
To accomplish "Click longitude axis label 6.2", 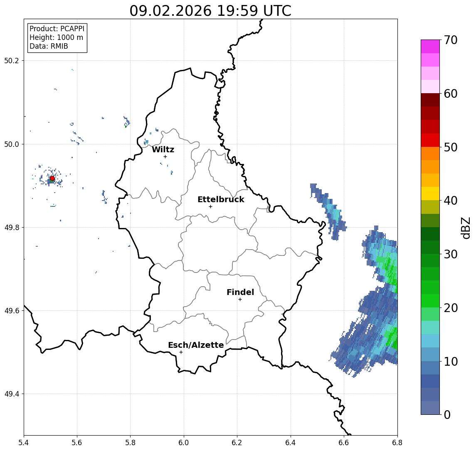I will click(x=237, y=443).
